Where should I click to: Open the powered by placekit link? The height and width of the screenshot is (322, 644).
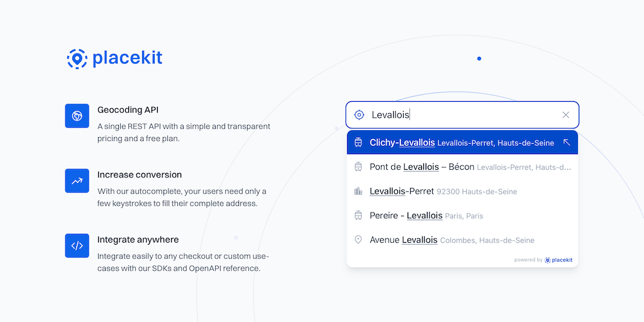coord(543,260)
